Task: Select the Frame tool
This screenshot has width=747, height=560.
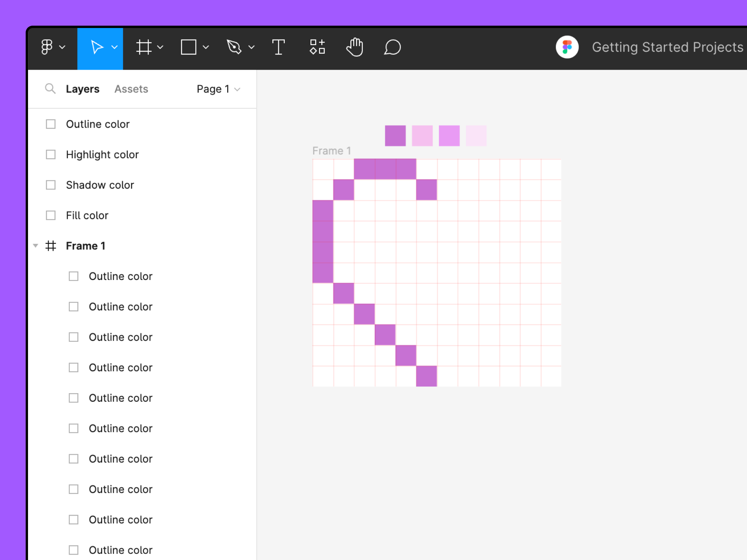Action: click(x=144, y=47)
